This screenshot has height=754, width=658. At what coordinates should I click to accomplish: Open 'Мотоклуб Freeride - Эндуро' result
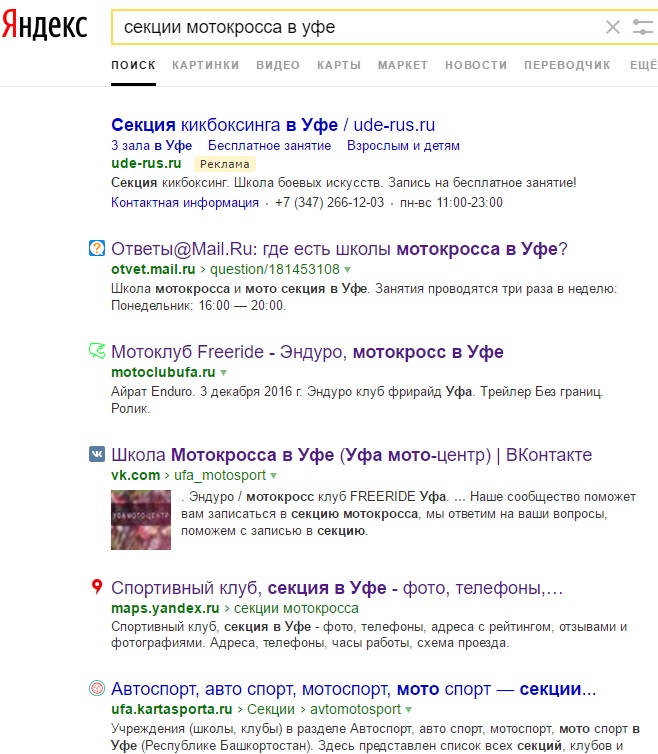coord(307,352)
